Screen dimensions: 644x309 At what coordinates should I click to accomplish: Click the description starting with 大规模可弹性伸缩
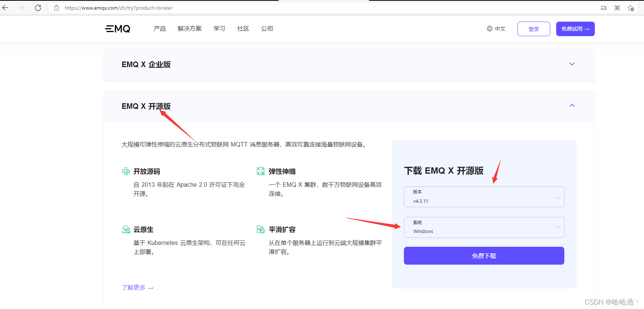(x=245, y=144)
